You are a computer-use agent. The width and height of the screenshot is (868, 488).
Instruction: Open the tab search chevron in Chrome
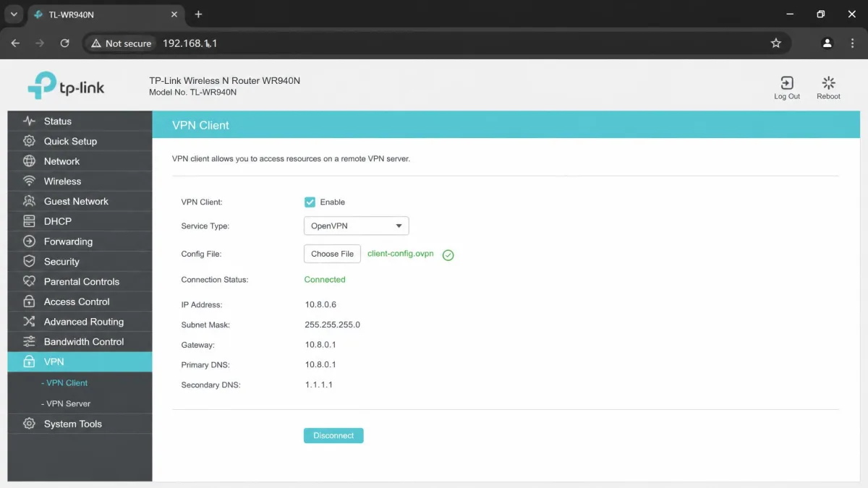14,14
